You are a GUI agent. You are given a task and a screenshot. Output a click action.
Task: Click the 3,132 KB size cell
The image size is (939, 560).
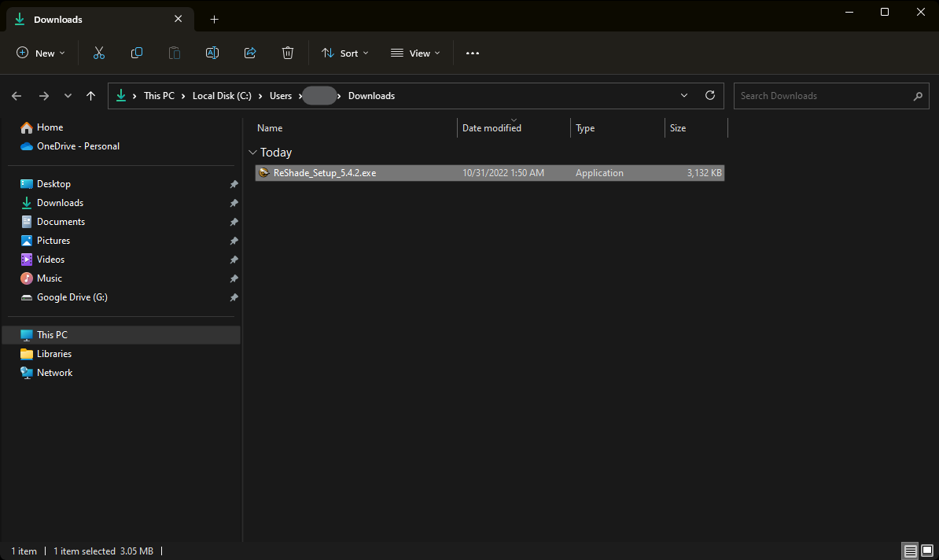[x=705, y=173]
